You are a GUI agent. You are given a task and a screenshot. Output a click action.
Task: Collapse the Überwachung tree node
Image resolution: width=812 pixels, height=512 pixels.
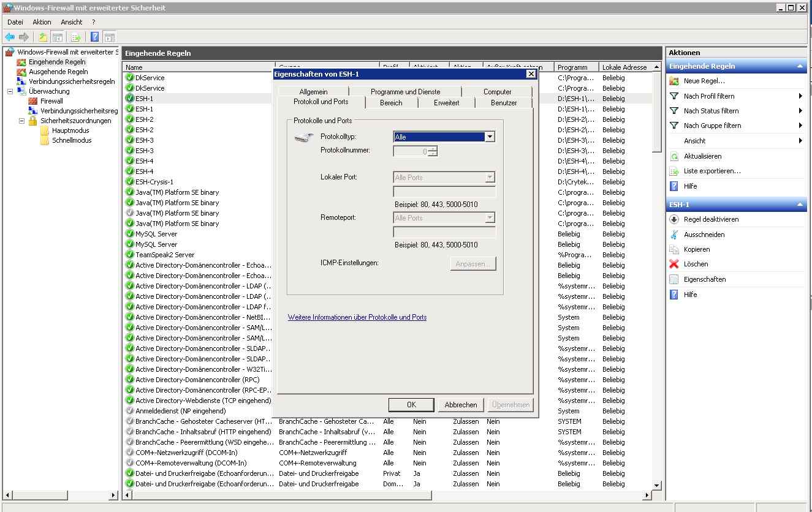pyautogui.click(x=10, y=91)
